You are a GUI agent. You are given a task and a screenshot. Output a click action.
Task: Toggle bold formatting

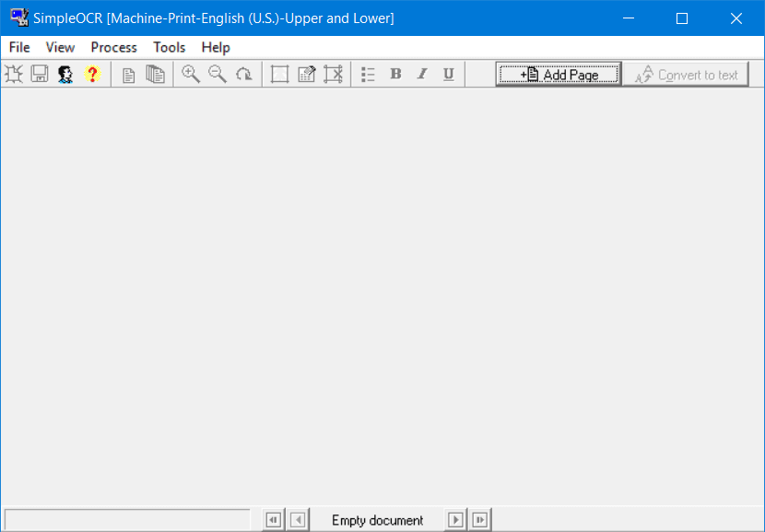pyautogui.click(x=395, y=74)
